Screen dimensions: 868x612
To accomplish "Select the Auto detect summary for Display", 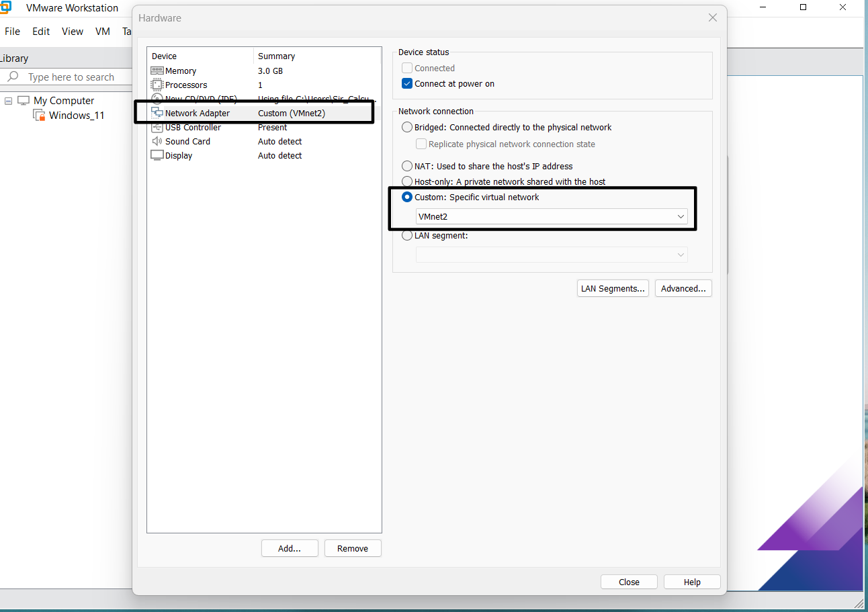I will [x=279, y=155].
